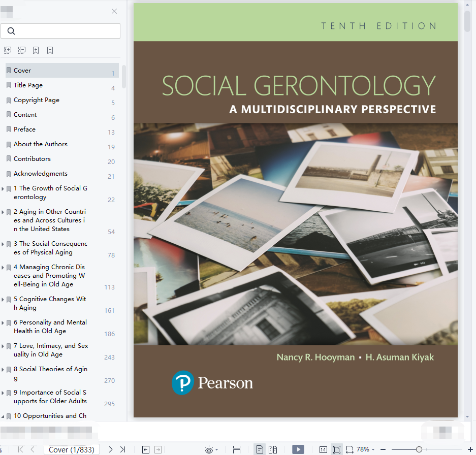Go to the first page

pos(21,449)
